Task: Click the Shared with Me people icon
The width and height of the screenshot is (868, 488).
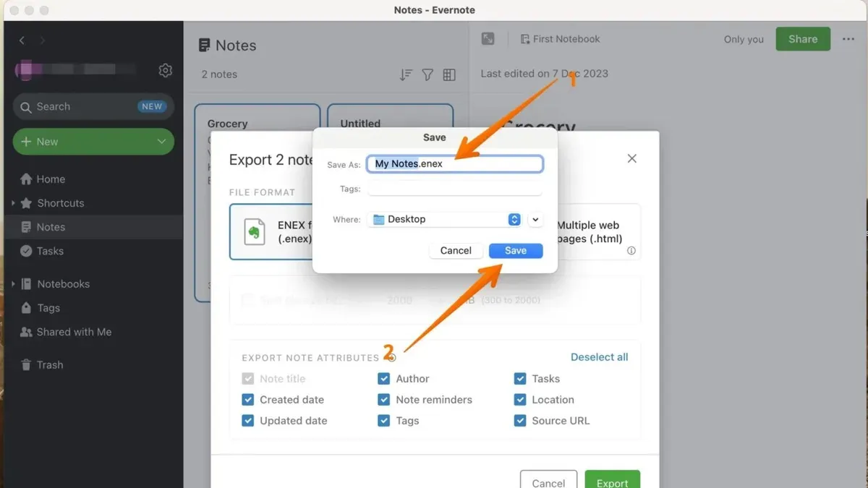Action: pos(26,332)
